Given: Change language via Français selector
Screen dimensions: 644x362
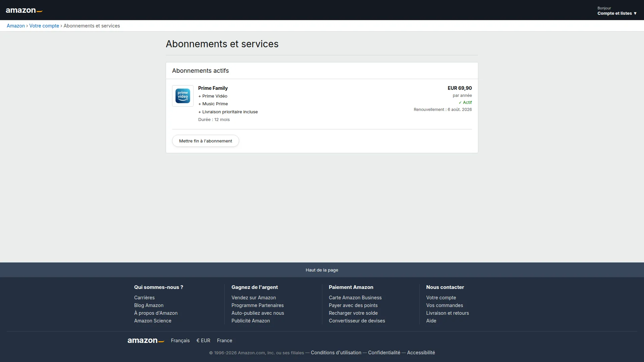Looking at the screenshot, I should point(180,341).
